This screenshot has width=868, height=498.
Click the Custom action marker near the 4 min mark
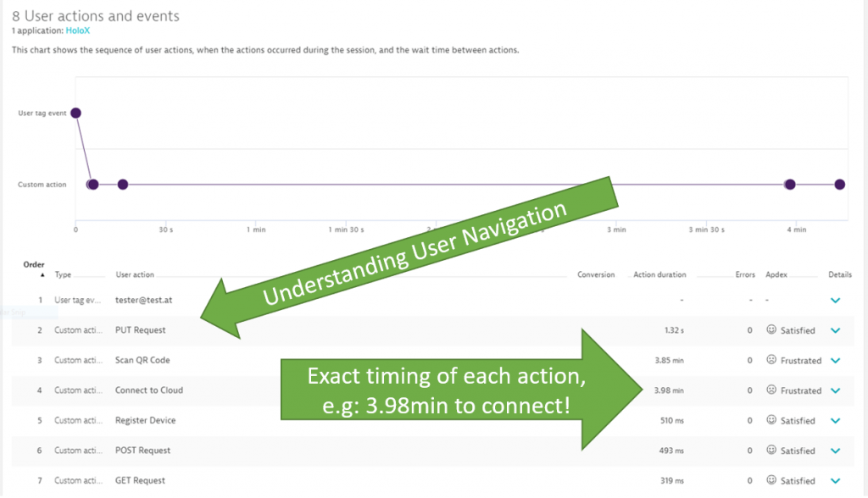[790, 184]
